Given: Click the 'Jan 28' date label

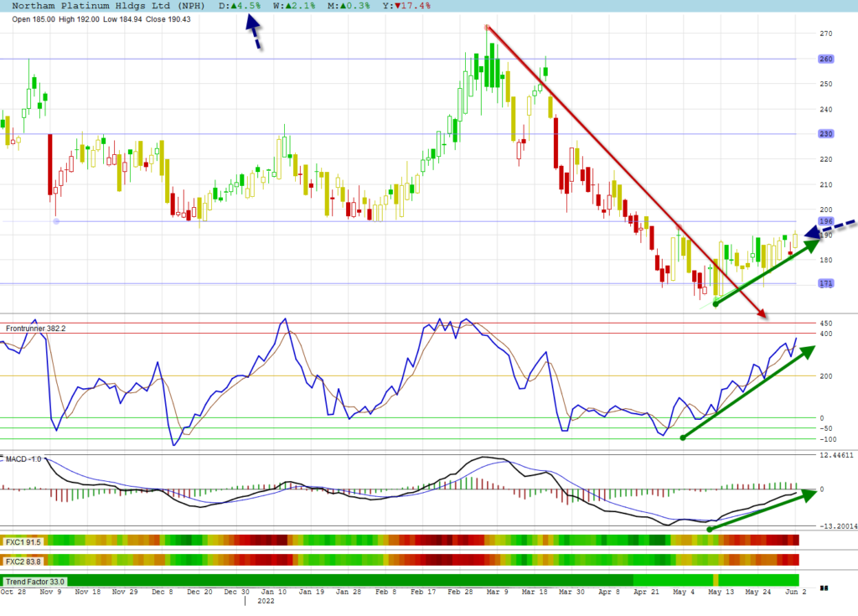Looking at the screenshot, I should 348,592.
